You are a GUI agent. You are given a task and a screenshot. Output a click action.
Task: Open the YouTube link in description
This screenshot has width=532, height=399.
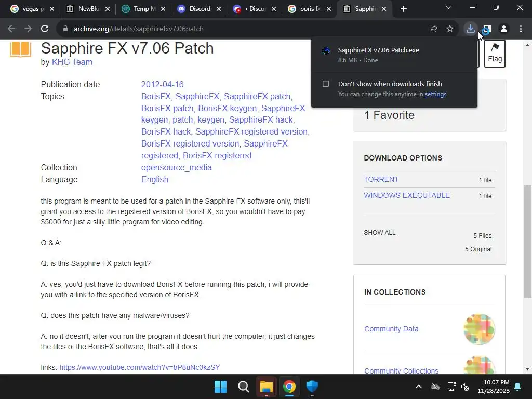[x=139, y=367]
